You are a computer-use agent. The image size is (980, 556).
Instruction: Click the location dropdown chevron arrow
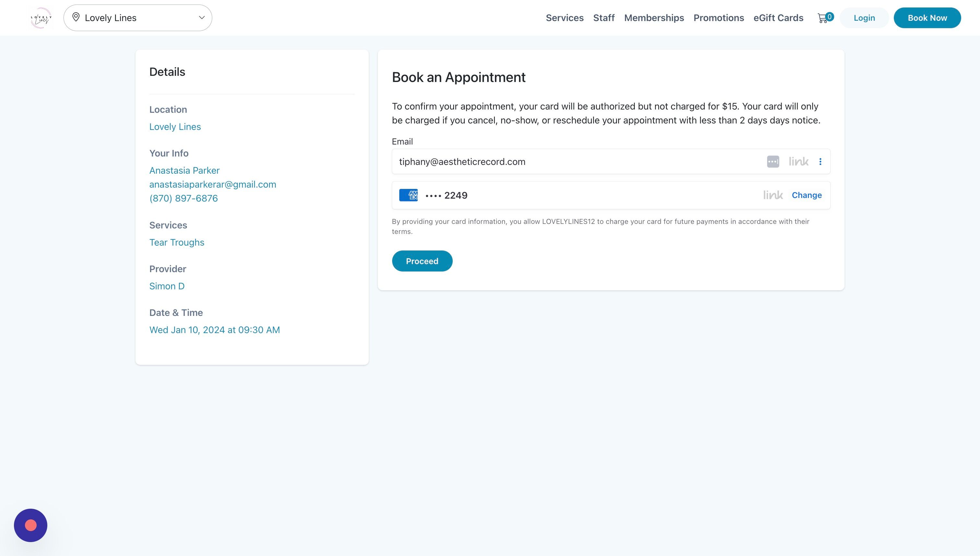(x=202, y=17)
